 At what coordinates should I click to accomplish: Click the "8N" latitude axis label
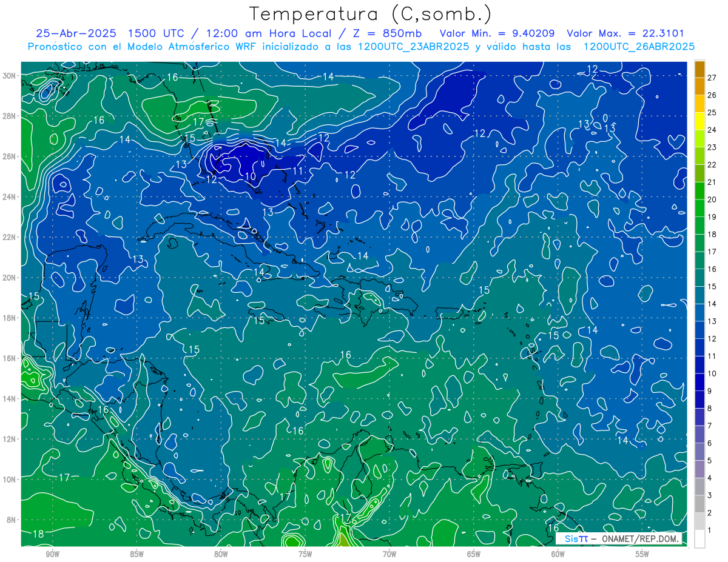point(12,520)
